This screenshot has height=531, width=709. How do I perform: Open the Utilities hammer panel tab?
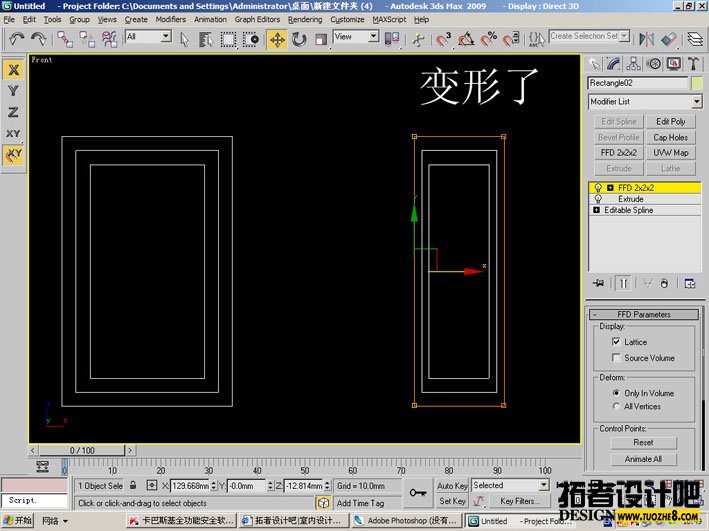pyautogui.click(x=694, y=63)
